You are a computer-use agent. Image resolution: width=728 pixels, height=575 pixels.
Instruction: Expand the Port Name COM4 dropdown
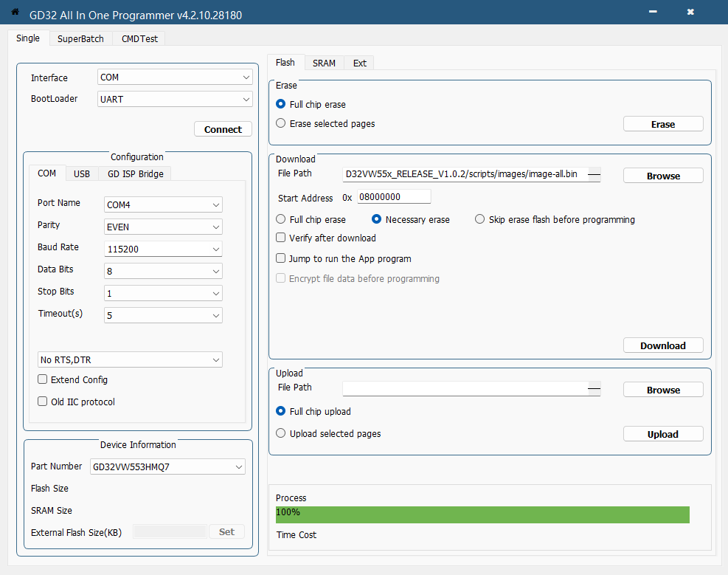pos(164,204)
